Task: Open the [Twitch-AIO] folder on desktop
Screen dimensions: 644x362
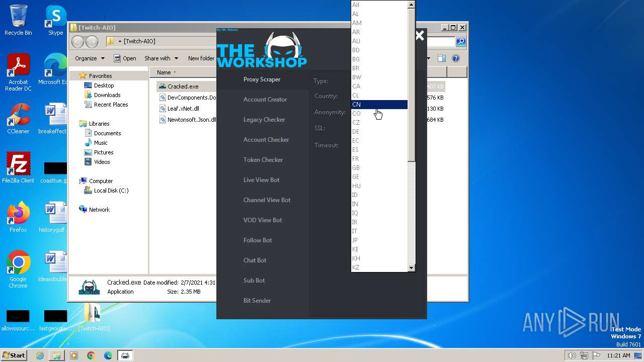Action: 94,318
